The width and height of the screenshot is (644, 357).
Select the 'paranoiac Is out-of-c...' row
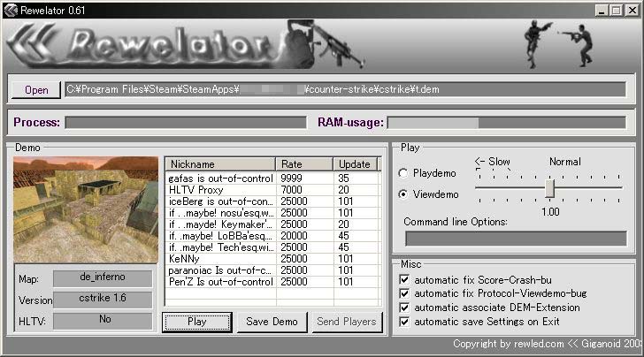[x=273, y=270]
